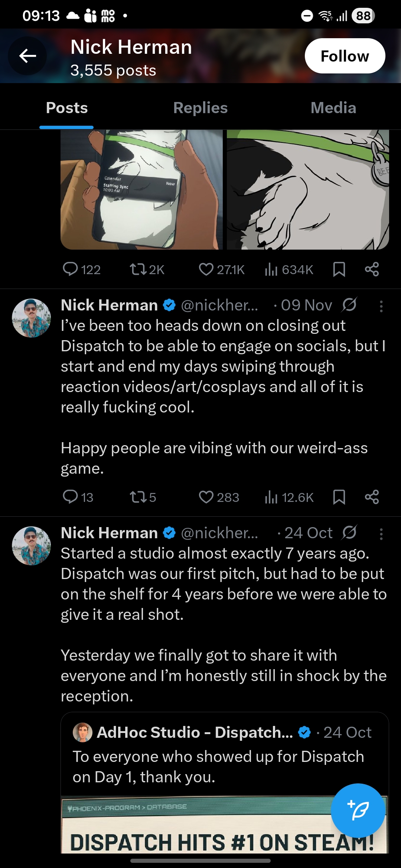Image resolution: width=401 pixels, height=868 pixels.
Task: Tap the back arrow icon
Action: coord(27,56)
